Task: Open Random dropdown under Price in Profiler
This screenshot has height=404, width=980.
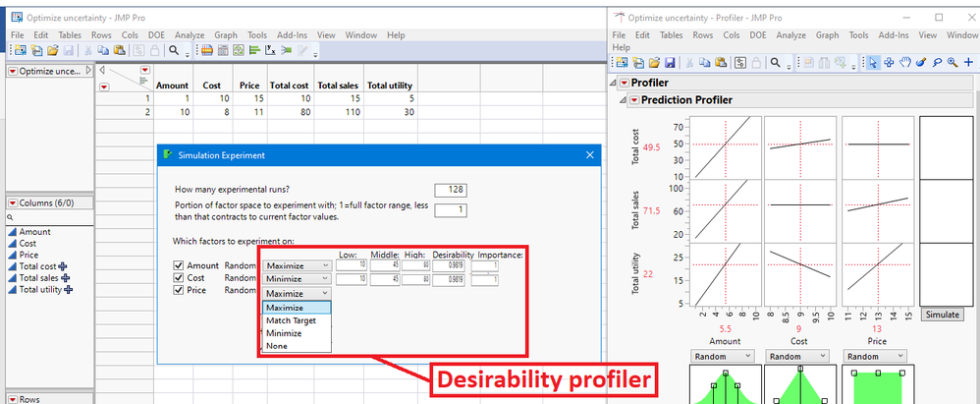Action: click(x=875, y=356)
